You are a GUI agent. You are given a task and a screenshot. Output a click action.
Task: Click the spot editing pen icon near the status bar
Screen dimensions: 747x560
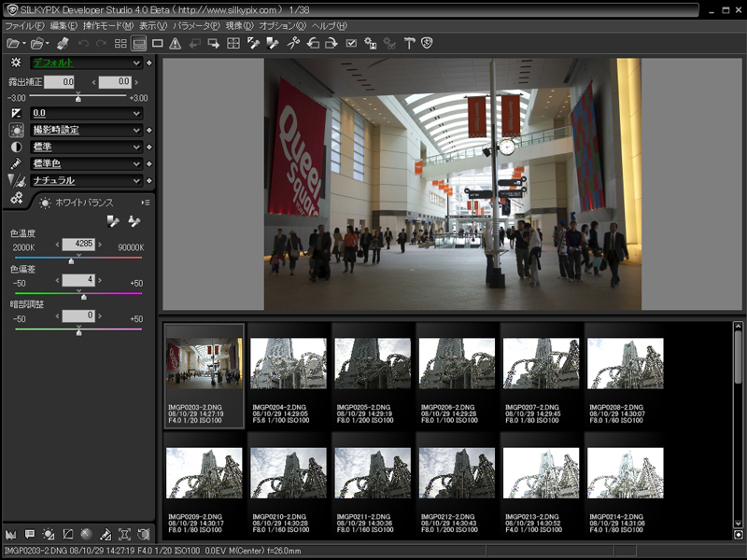105,534
